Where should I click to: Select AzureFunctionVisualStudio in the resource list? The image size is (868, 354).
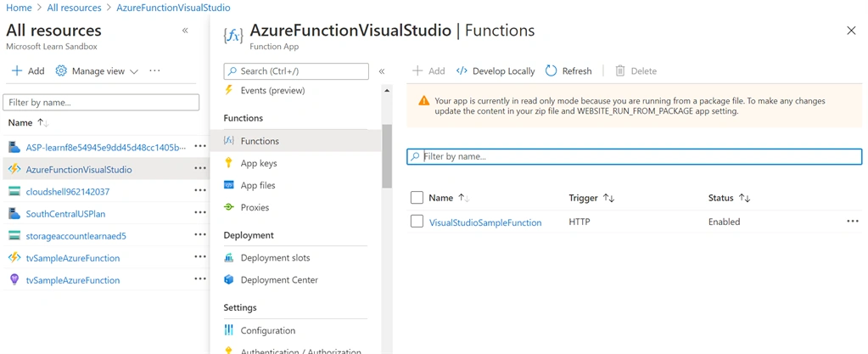pyautogui.click(x=79, y=170)
